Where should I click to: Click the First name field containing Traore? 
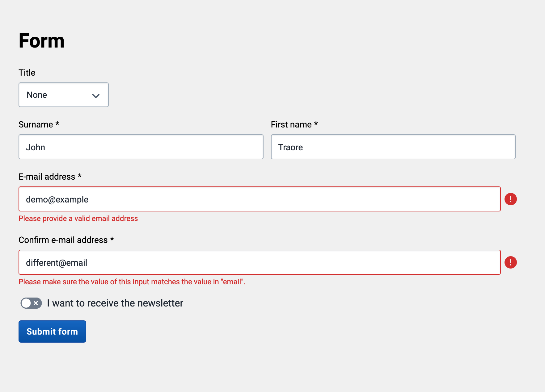pos(393,147)
